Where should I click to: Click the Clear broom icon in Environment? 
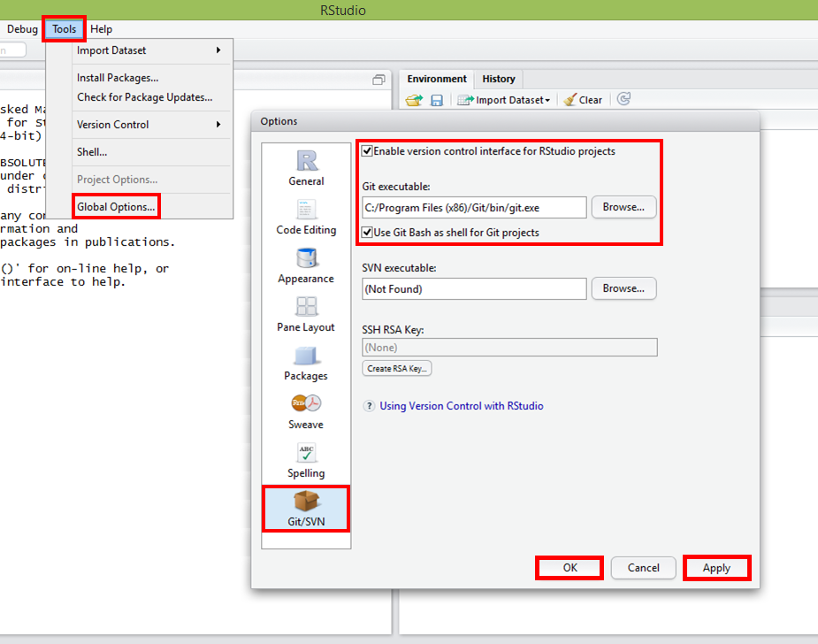click(x=570, y=100)
